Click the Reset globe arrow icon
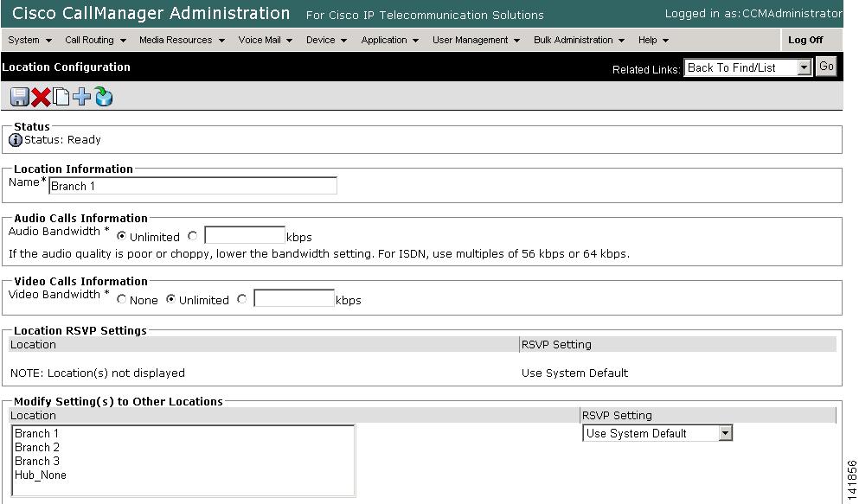859x504 pixels. [x=103, y=96]
